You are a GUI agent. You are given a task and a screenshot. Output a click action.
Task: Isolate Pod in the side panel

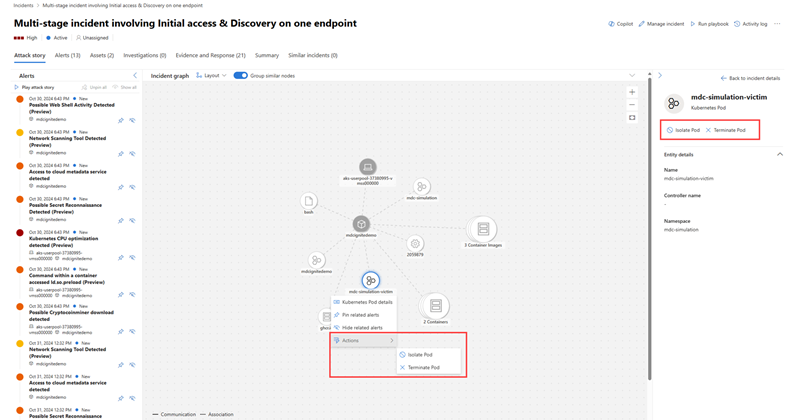(x=684, y=130)
